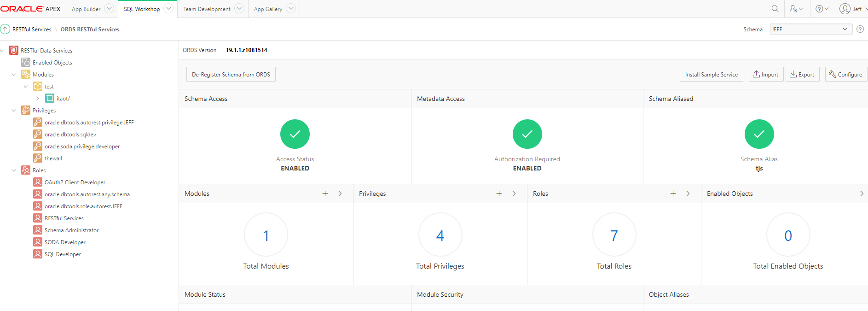Open the Enabled Objects chevron arrow
The image size is (868, 311).
(862, 194)
